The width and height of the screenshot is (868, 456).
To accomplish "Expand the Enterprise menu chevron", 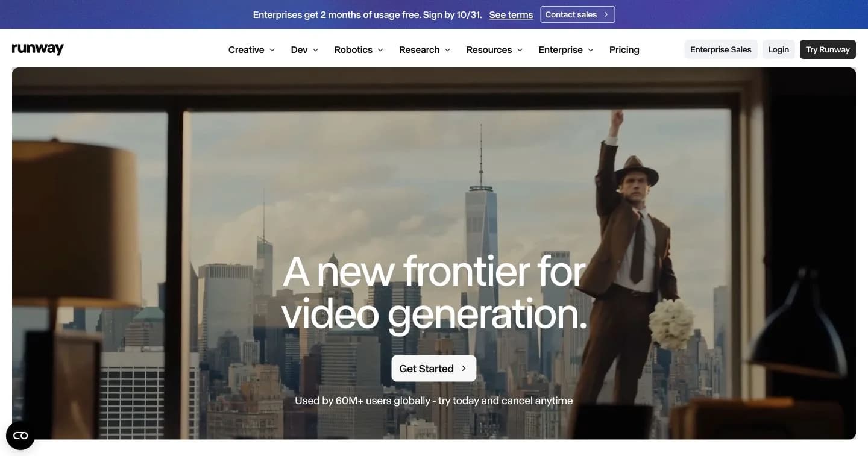I will click(x=591, y=50).
